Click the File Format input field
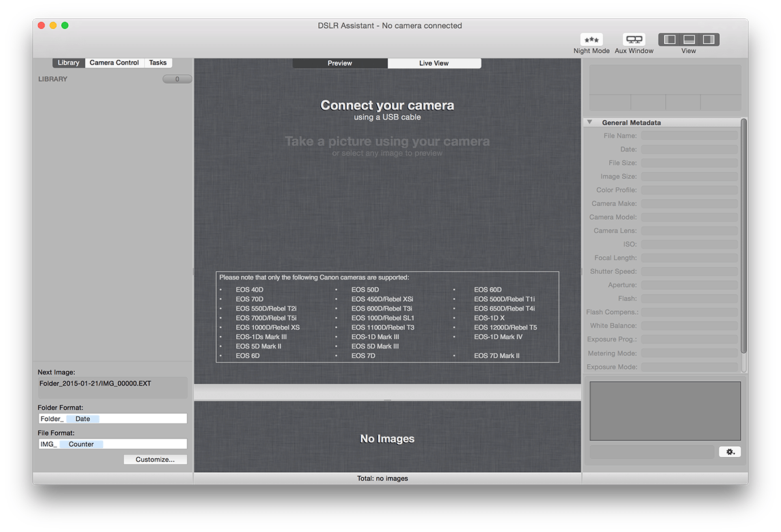 (x=113, y=444)
